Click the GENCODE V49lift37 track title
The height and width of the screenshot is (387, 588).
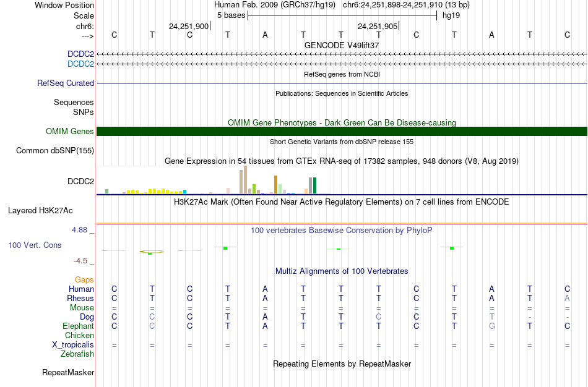point(342,45)
